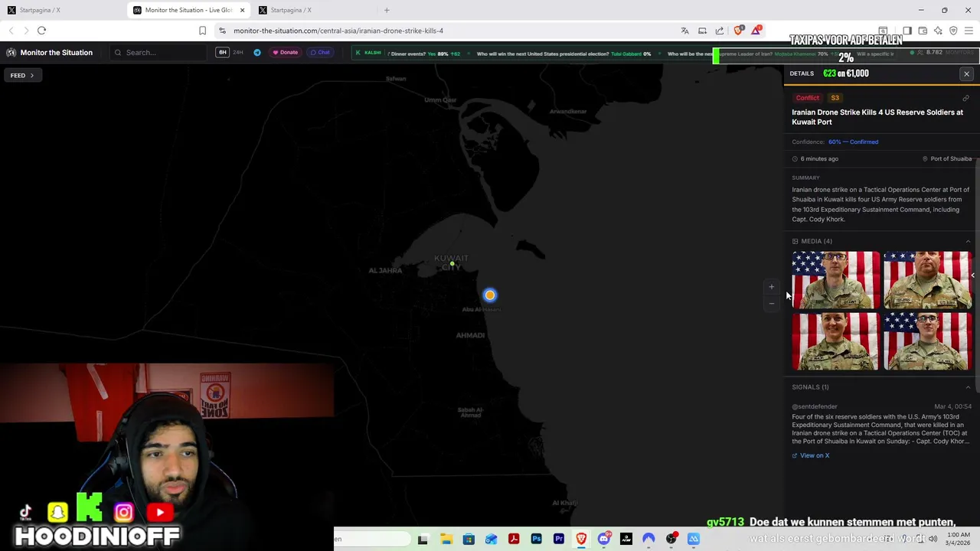Screen dimensions: 980x551
Task: Copy the event link via chain icon
Action: coord(965,98)
